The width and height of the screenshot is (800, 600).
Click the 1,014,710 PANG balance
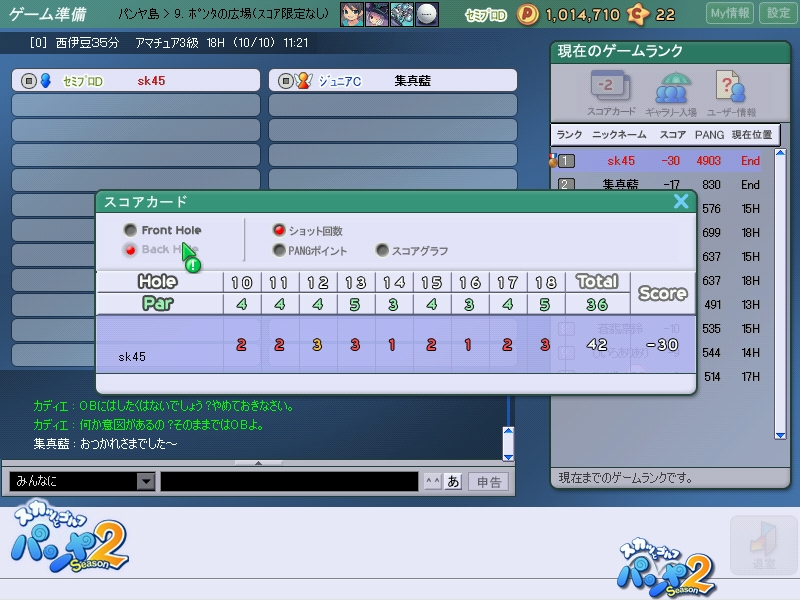(x=582, y=15)
